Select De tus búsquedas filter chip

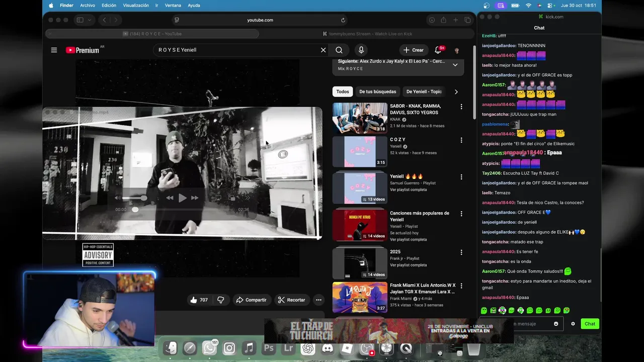coord(378,92)
